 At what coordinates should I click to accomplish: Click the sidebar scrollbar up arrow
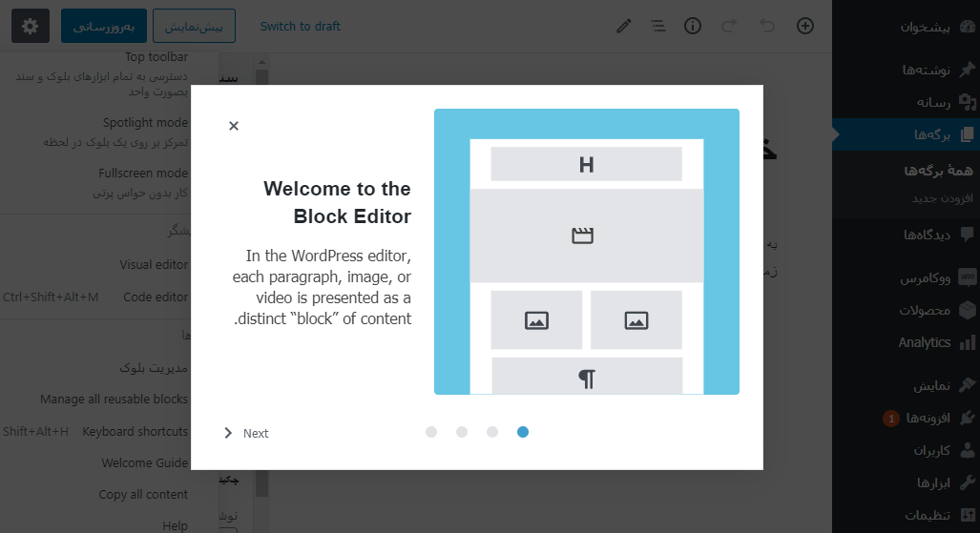pos(261,62)
